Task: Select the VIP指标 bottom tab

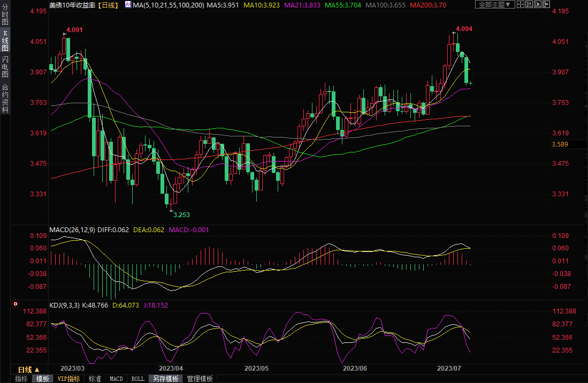Action: 69,379
